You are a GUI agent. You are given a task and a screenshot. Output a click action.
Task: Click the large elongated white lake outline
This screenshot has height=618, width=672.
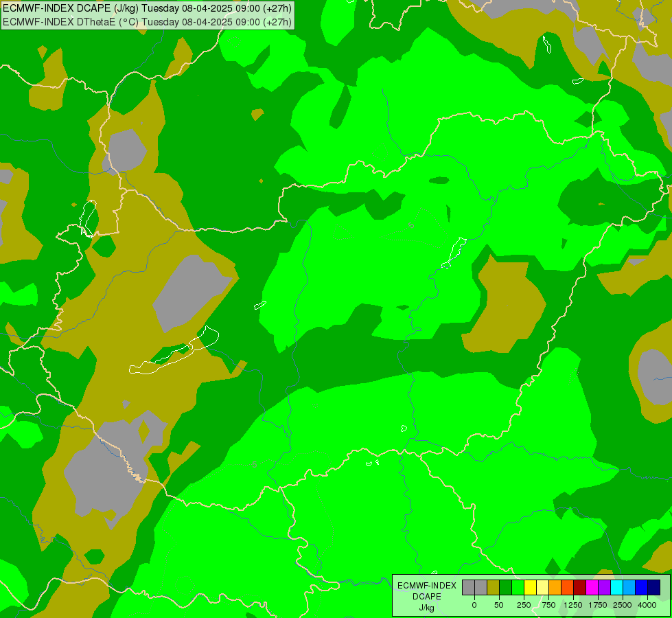(174, 351)
